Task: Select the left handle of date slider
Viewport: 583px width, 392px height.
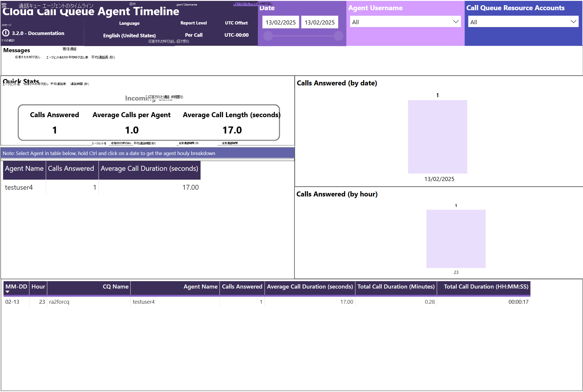Action: tap(268, 36)
